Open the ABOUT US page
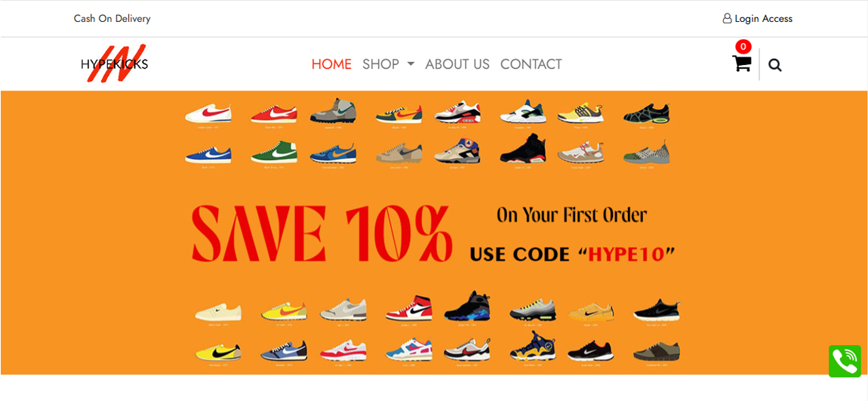This screenshot has width=868, height=401. (x=457, y=64)
